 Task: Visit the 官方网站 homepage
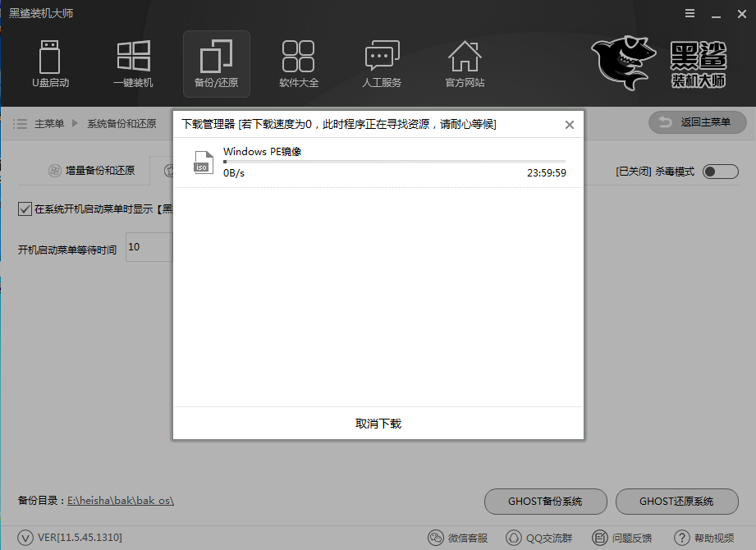pyautogui.click(x=465, y=64)
